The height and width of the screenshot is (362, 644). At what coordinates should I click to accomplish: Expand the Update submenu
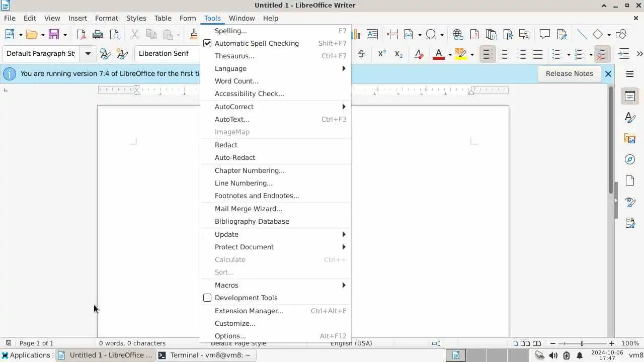[x=276, y=234]
